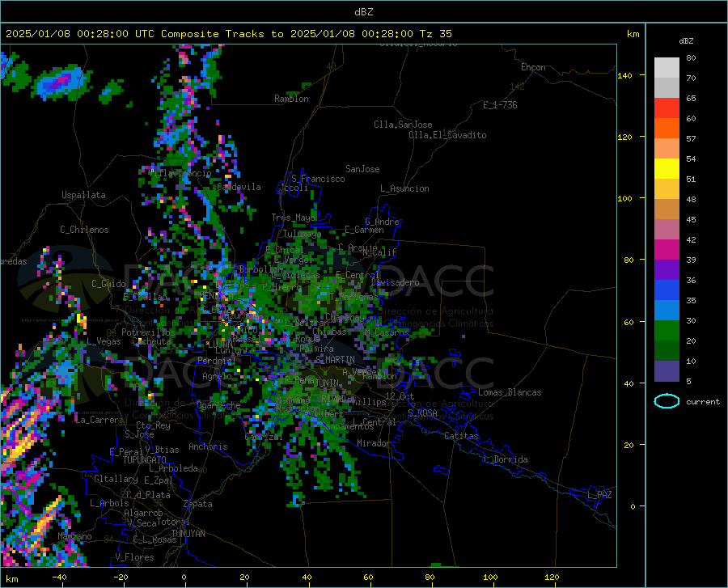Screen dimensions: 728x588
Task: Click the 'Zapata' place label
Action: click(x=198, y=504)
